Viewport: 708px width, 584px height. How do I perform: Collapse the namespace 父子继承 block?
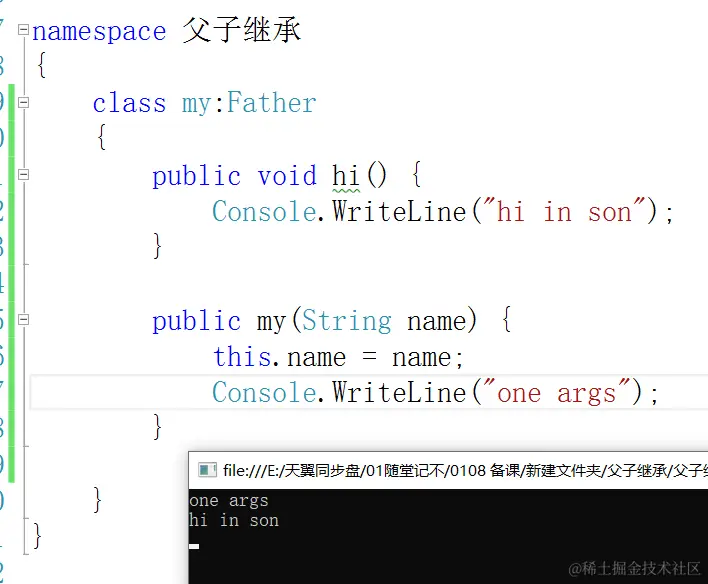point(23,30)
